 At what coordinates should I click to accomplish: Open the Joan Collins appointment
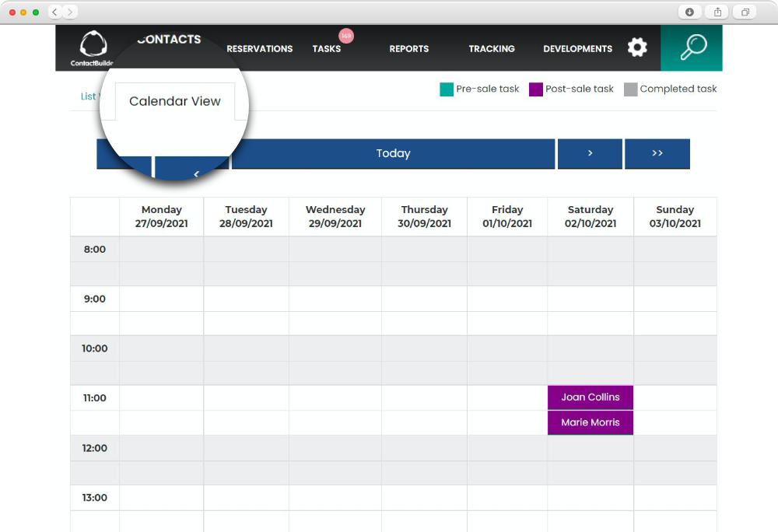coord(590,397)
